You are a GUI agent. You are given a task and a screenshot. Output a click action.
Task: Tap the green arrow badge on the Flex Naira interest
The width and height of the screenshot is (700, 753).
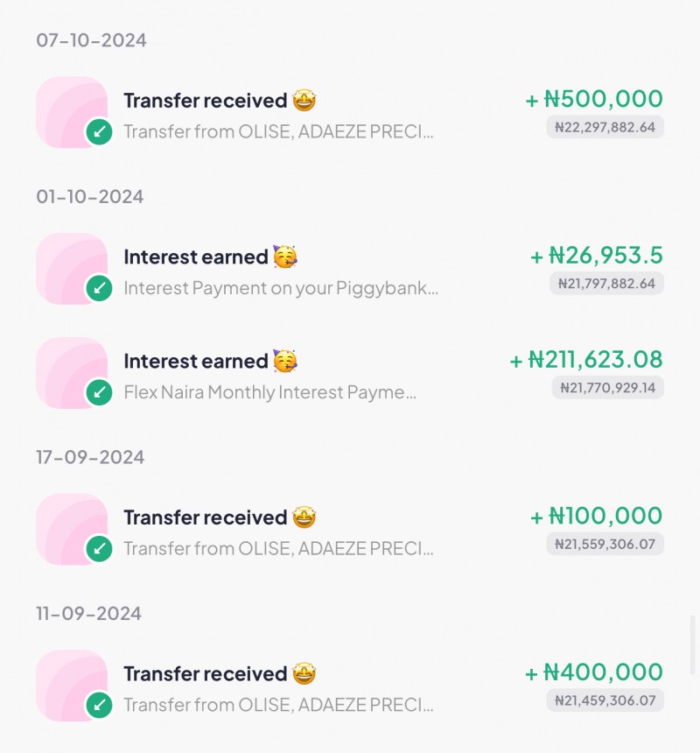click(99, 393)
